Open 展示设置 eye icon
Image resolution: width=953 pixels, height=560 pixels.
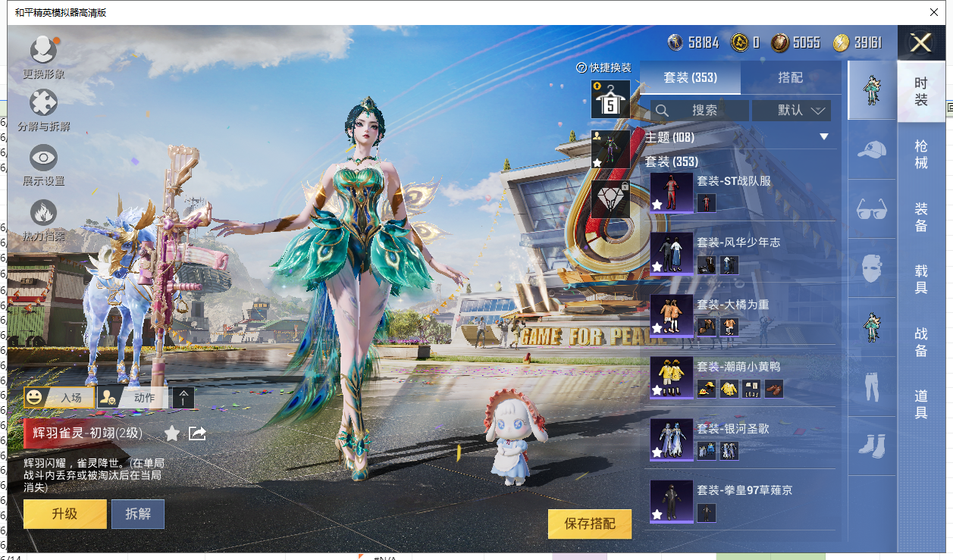43,158
